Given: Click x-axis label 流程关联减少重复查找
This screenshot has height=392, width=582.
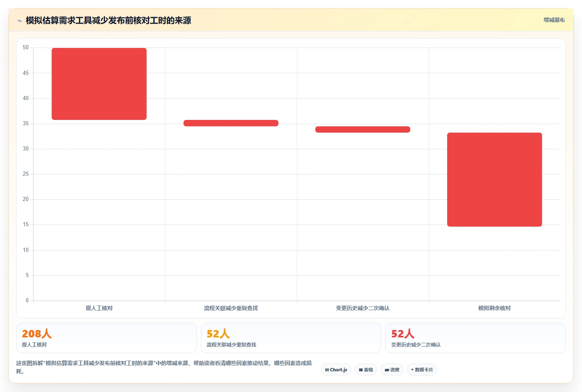Looking at the screenshot, I should point(231,308).
